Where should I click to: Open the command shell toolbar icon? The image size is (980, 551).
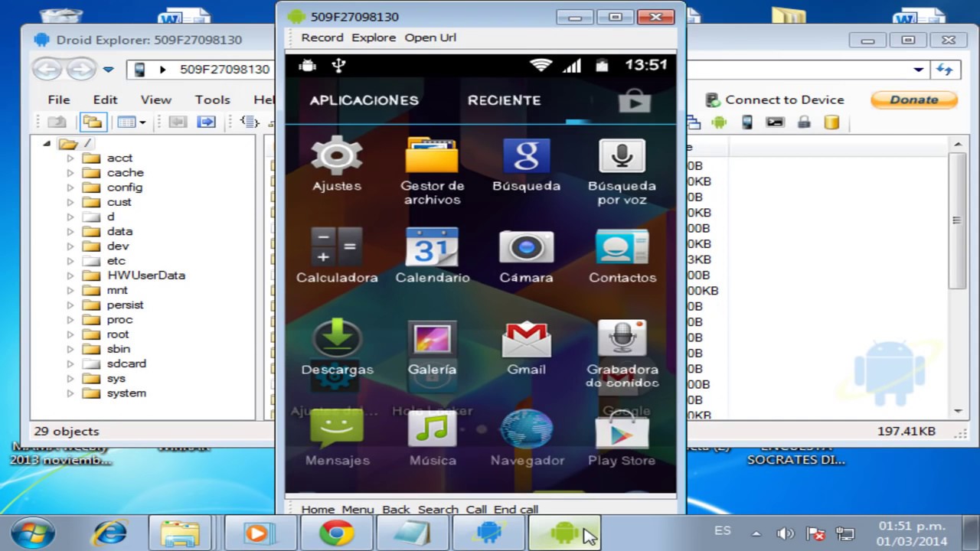(775, 122)
